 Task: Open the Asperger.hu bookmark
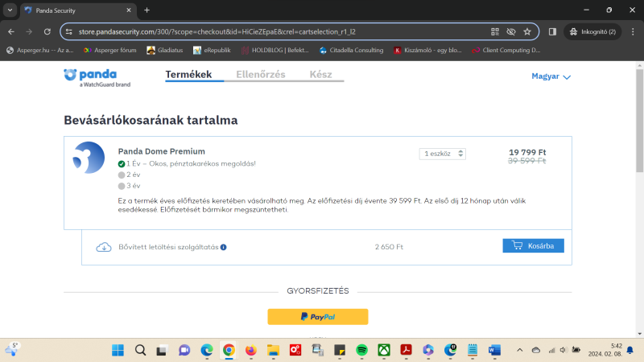(39, 50)
